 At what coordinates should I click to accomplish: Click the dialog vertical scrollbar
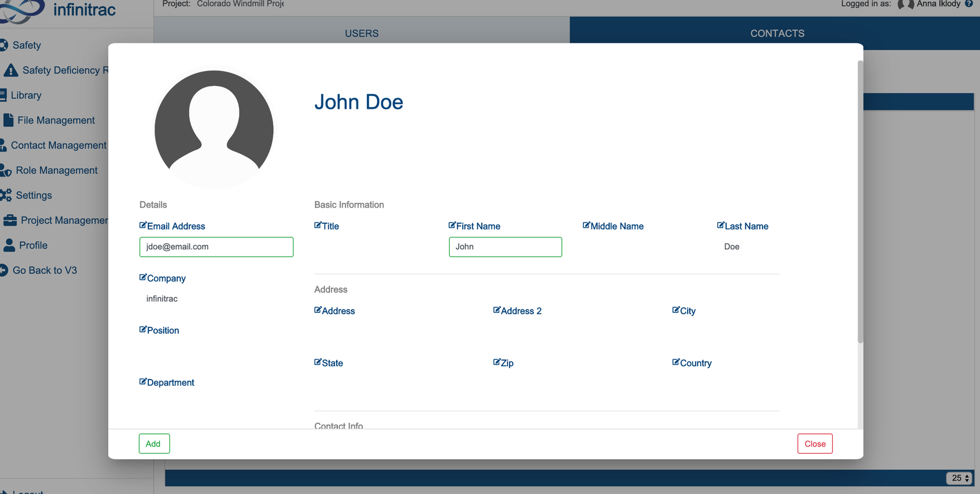(x=860, y=201)
